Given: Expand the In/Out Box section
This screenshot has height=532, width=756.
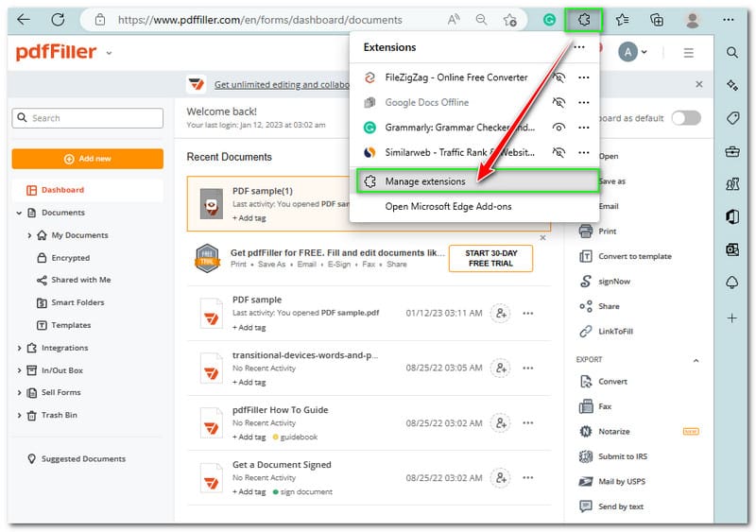Looking at the screenshot, I should coord(19,370).
